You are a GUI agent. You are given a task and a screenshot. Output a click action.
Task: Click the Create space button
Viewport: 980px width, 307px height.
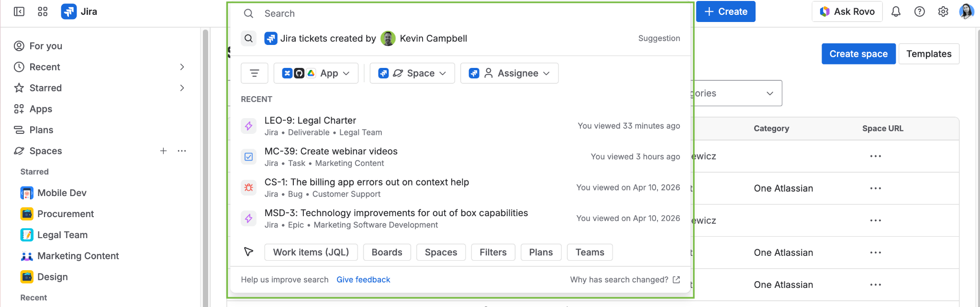pos(858,54)
